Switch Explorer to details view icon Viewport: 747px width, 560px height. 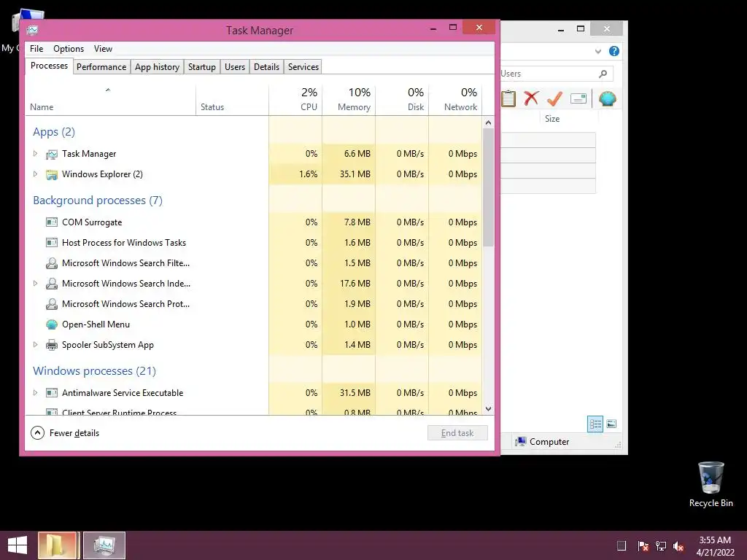[x=595, y=424]
